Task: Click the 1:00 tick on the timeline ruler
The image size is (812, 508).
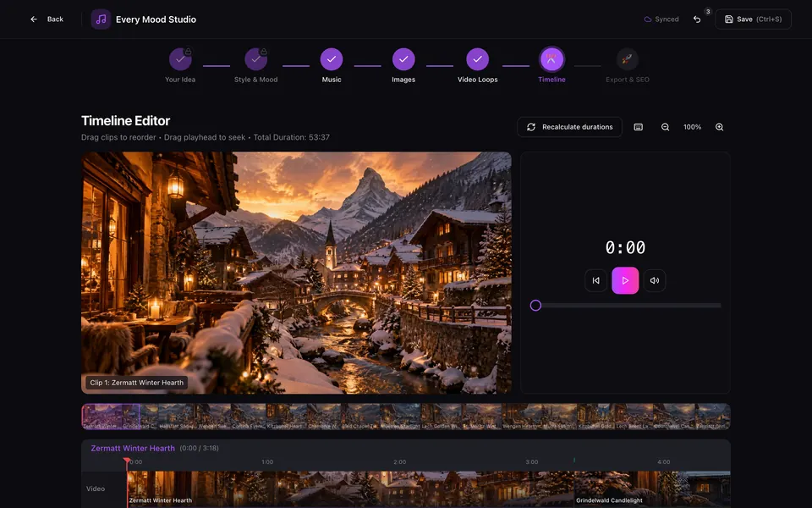Action: click(267, 462)
